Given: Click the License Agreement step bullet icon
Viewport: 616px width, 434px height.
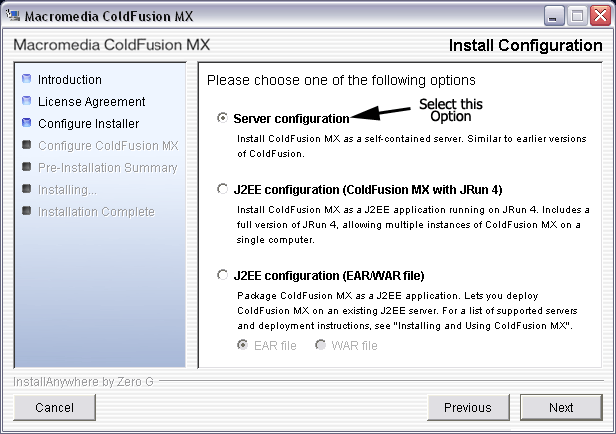Looking at the screenshot, I should coord(27,101).
